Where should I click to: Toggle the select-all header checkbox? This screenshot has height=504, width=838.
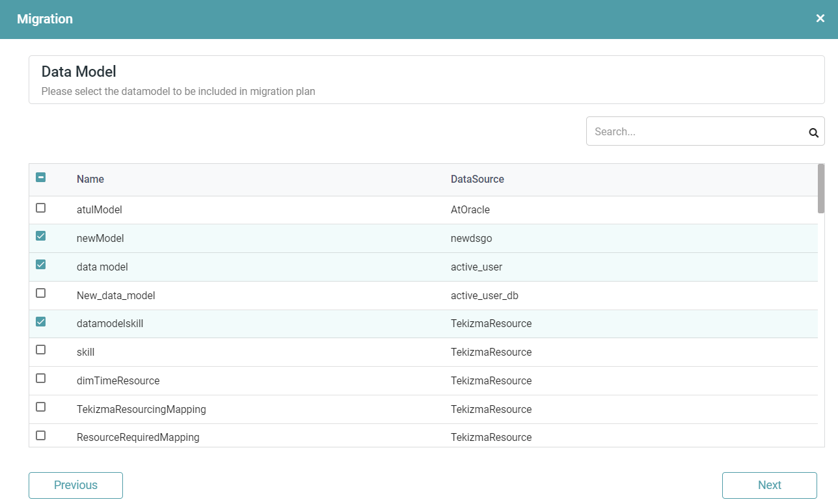pyautogui.click(x=40, y=178)
